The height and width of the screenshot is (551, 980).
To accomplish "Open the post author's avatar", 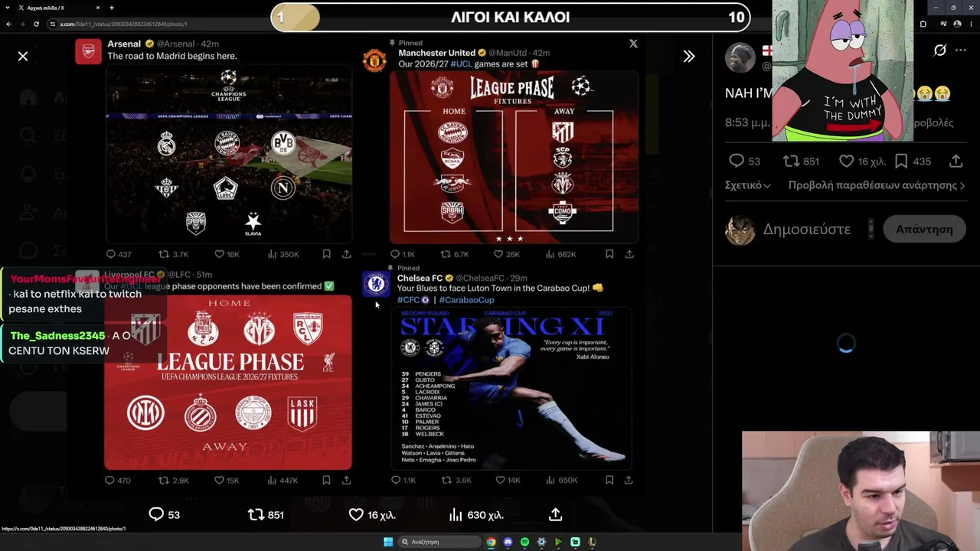I will pyautogui.click(x=740, y=58).
